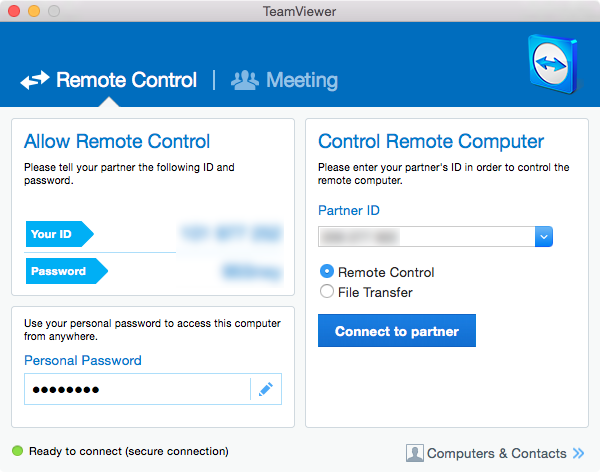600x472 pixels.
Task: Click the green connection status indicator
Action: (17, 452)
